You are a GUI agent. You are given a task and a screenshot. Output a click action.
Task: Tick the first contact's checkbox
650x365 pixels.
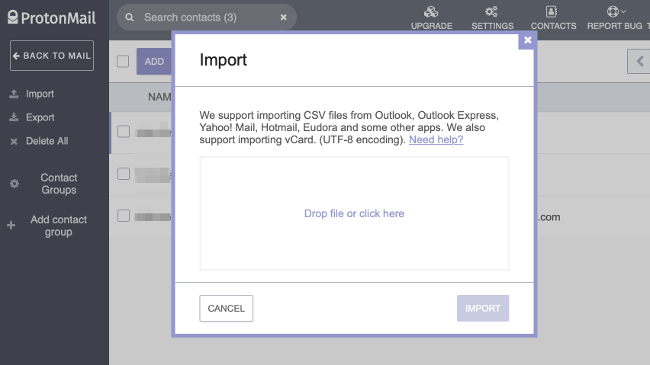pyautogui.click(x=123, y=131)
